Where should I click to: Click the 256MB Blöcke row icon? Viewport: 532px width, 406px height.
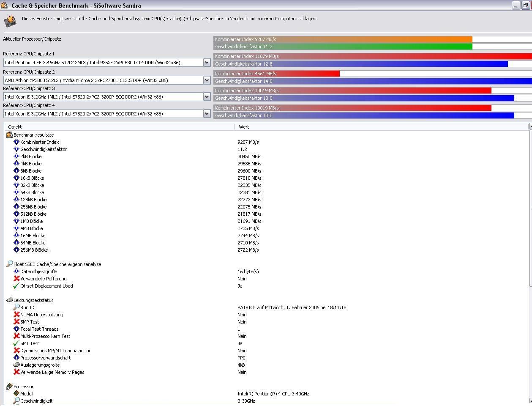(x=16, y=250)
